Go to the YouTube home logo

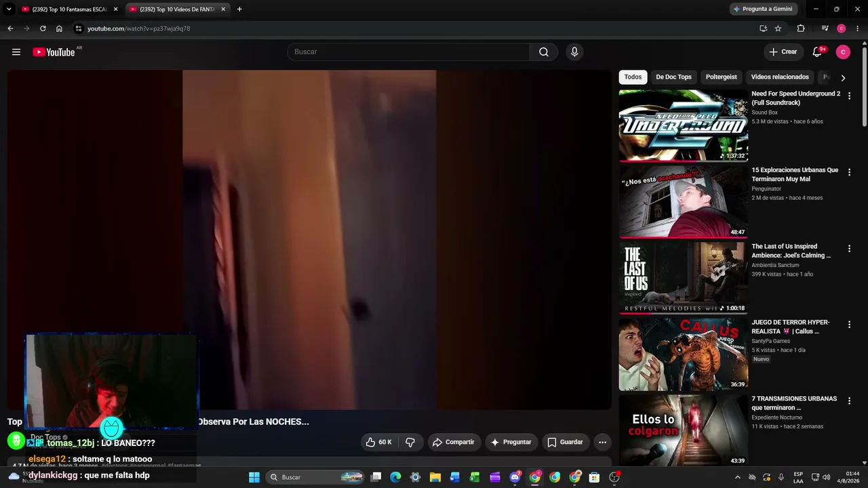[x=54, y=52]
